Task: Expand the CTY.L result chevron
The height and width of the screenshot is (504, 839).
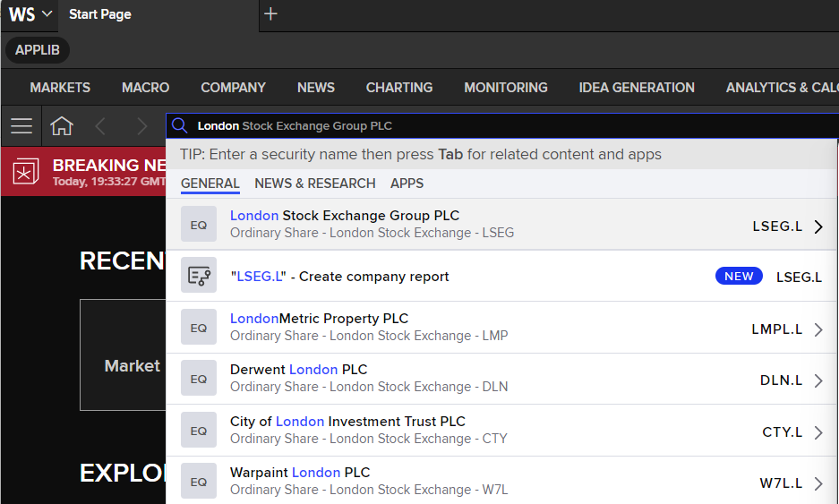Action: pyautogui.click(x=818, y=432)
